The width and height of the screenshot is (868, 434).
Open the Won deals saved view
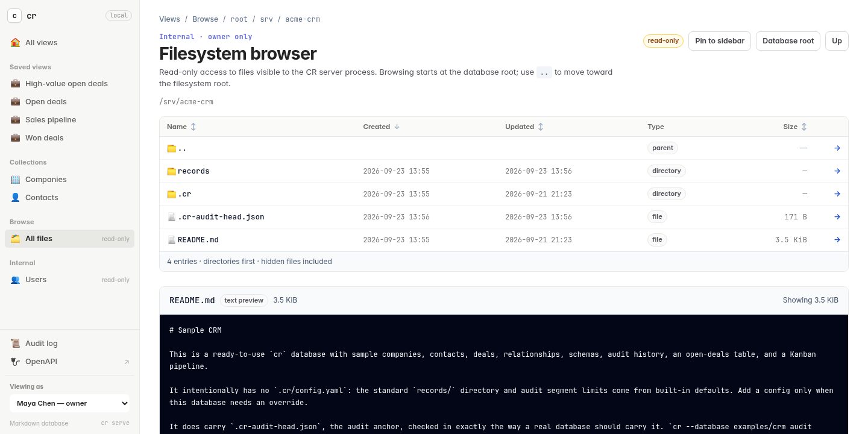tap(70, 138)
